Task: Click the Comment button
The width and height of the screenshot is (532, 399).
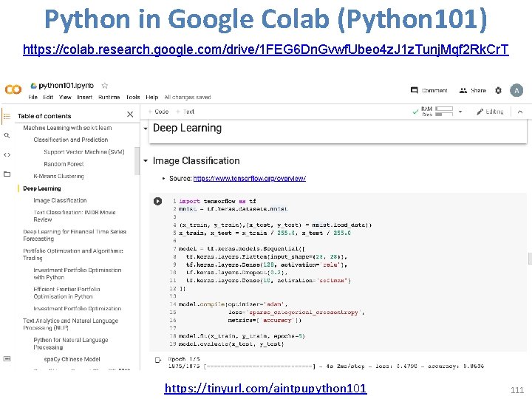Action: (x=429, y=90)
